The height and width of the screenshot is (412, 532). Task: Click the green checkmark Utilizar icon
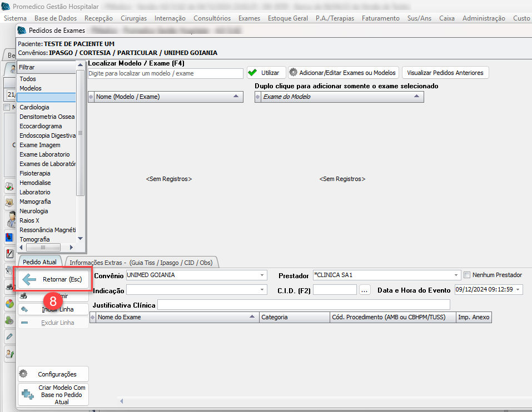pyautogui.click(x=253, y=73)
